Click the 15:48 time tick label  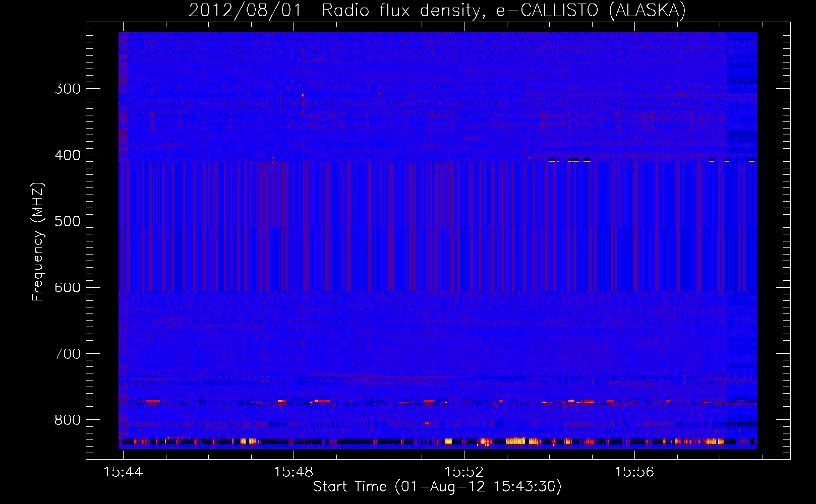(294, 472)
